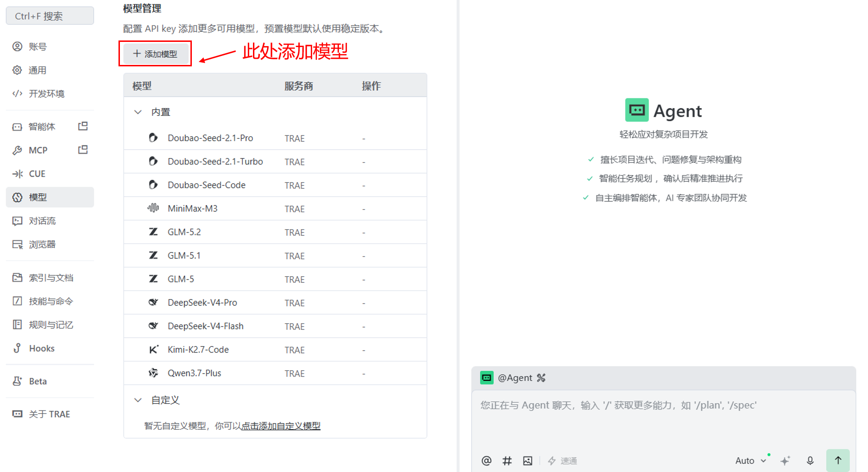Select the DeepSeek-V4-Pro model name

(202, 303)
